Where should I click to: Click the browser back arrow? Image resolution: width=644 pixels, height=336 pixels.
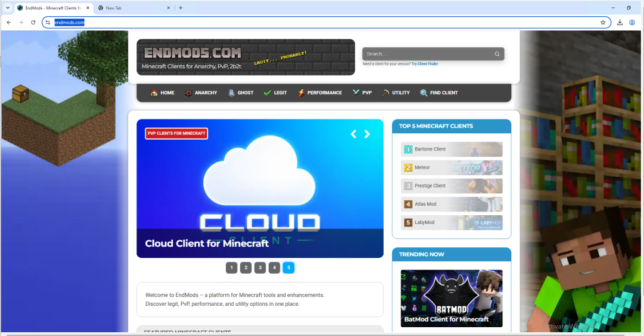click(9, 23)
